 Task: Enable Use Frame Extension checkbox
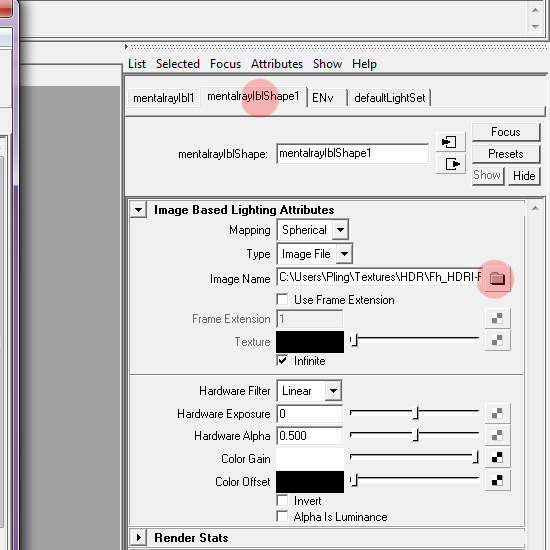pyautogui.click(x=282, y=300)
